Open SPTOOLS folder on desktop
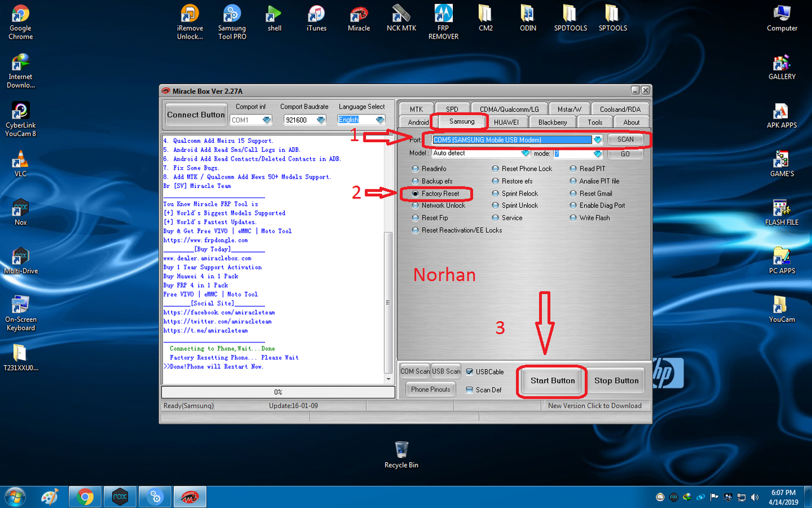Screen dimensions: 812x508 tap(613, 18)
